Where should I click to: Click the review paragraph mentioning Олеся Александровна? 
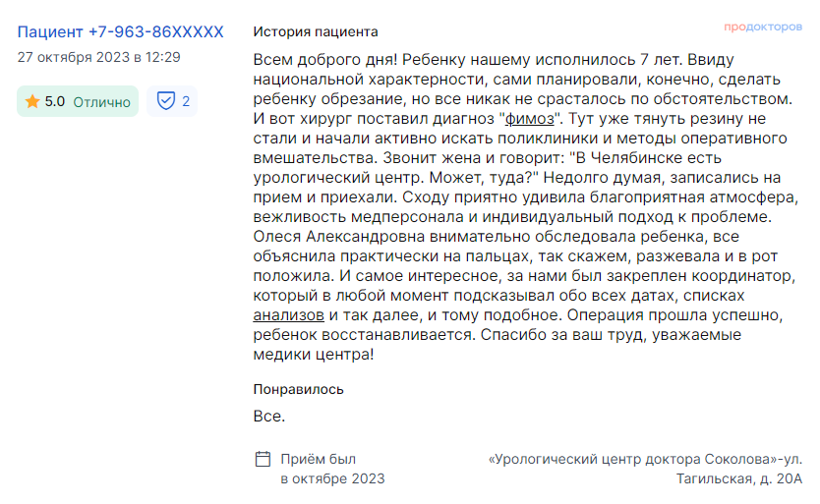[526, 207]
